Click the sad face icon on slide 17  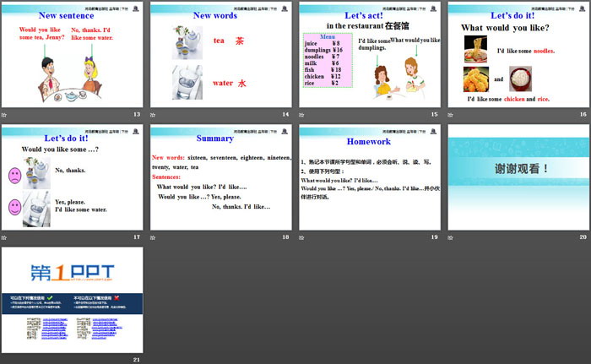pyautogui.click(x=15, y=175)
